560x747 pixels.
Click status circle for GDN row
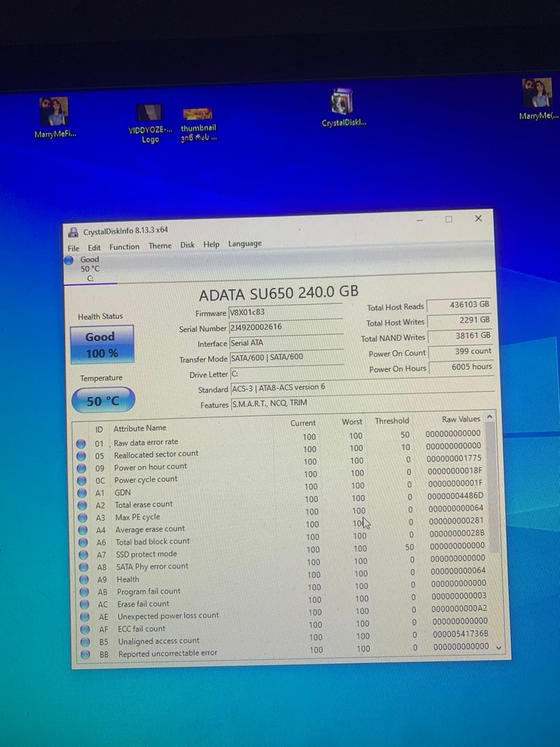[82, 493]
